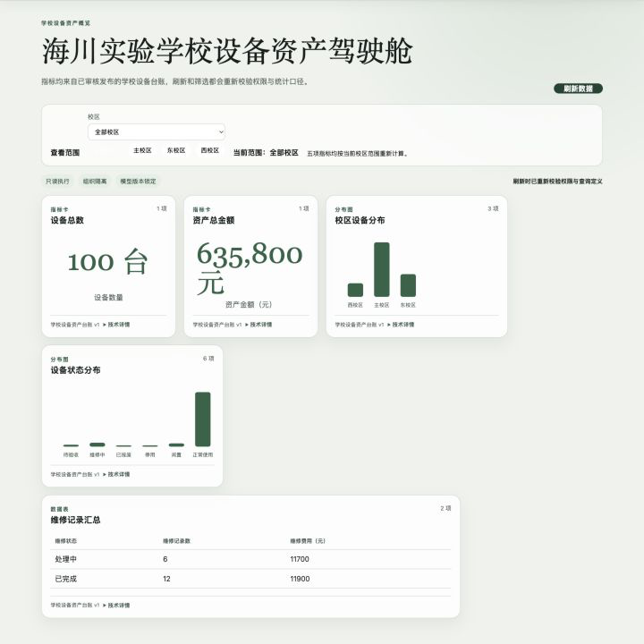This screenshot has width=644, height=644.
Task: Click the 当前范围：全部校区 status text
Action: pos(266,152)
